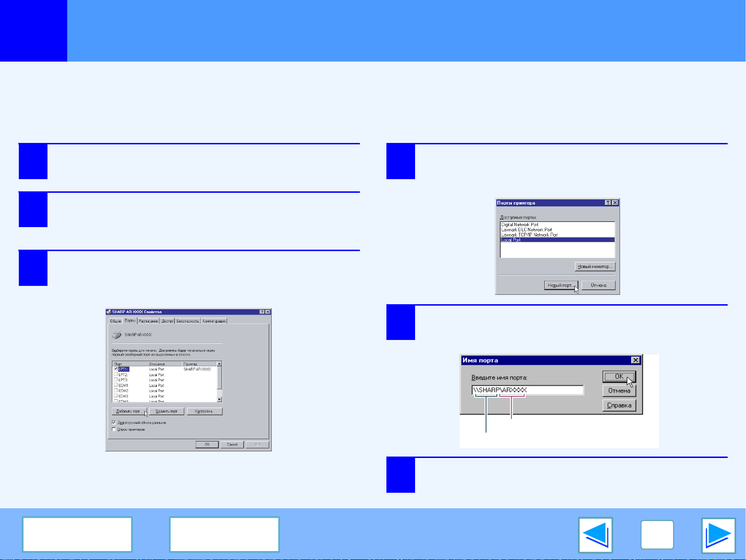Screen dimensions: 746x560
Task: Click the port name input field
Action: [x=527, y=390]
